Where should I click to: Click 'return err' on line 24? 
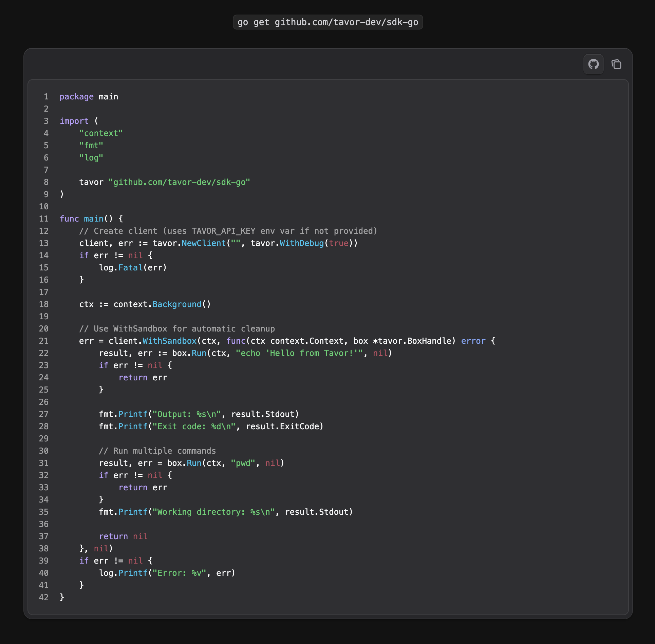click(143, 378)
